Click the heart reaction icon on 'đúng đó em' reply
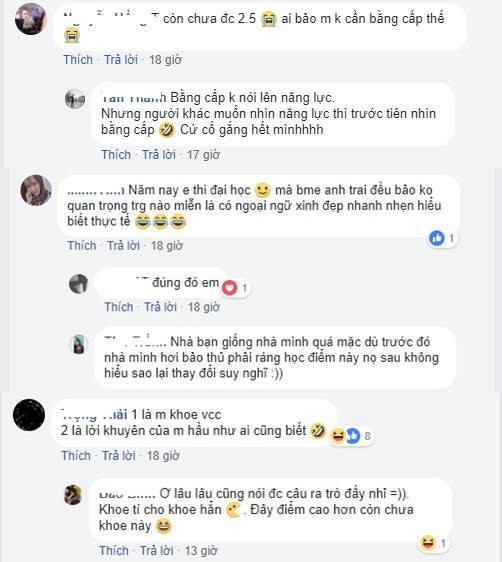 click(x=230, y=288)
